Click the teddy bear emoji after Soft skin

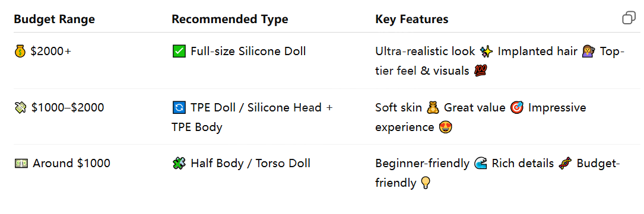point(433,107)
